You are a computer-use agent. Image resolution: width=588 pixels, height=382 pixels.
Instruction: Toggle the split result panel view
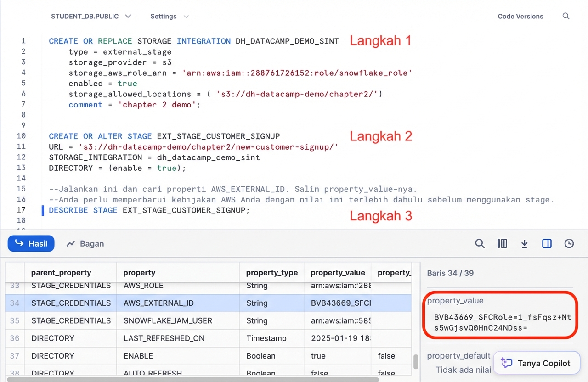(x=547, y=243)
